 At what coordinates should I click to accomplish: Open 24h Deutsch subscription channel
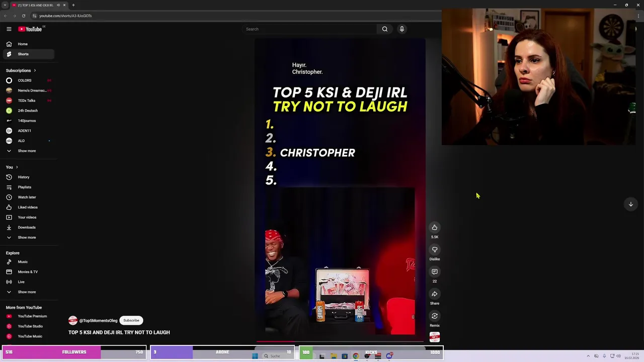click(28, 111)
